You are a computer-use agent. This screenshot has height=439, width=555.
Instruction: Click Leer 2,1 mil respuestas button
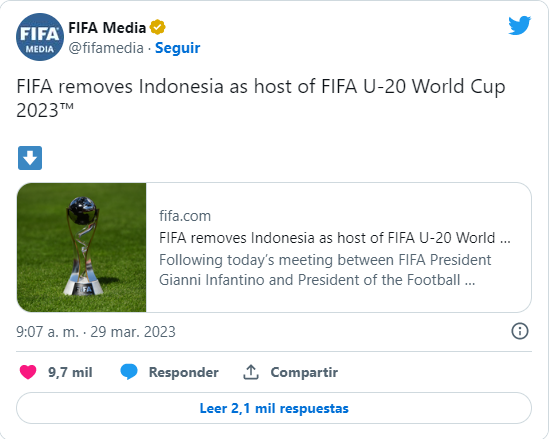tap(274, 408)
